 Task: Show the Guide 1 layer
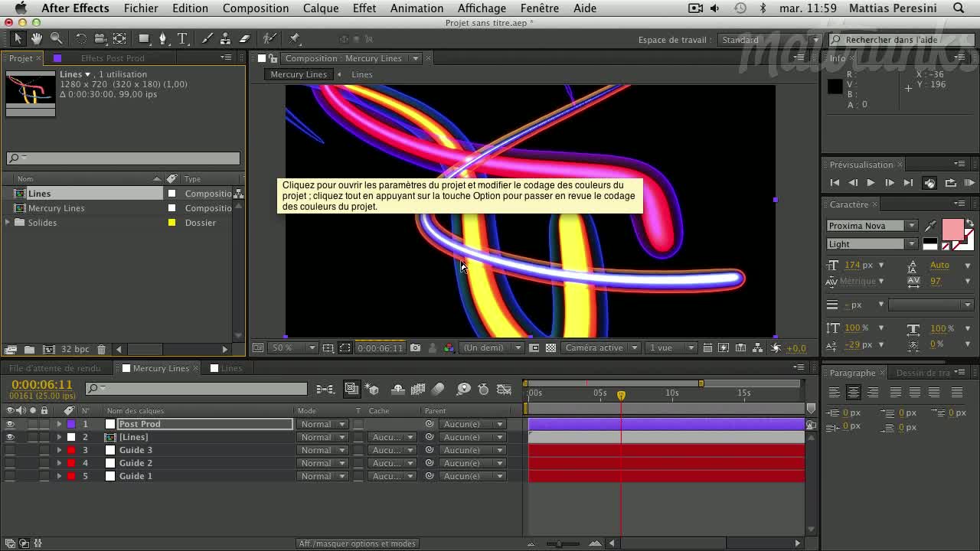[x=10, y=476]
